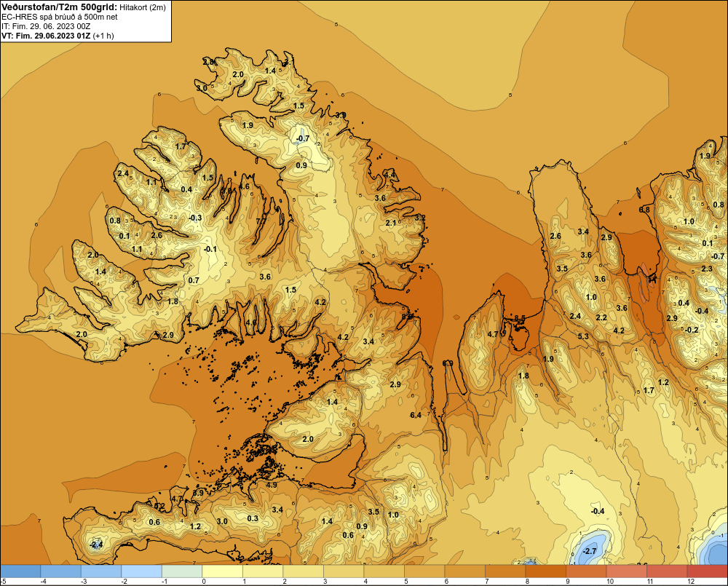This screenshot has width=728, height=586.
Task: Select legend swatch between 9 and 10
Action: pyautogui.click(x=586, y=571)
